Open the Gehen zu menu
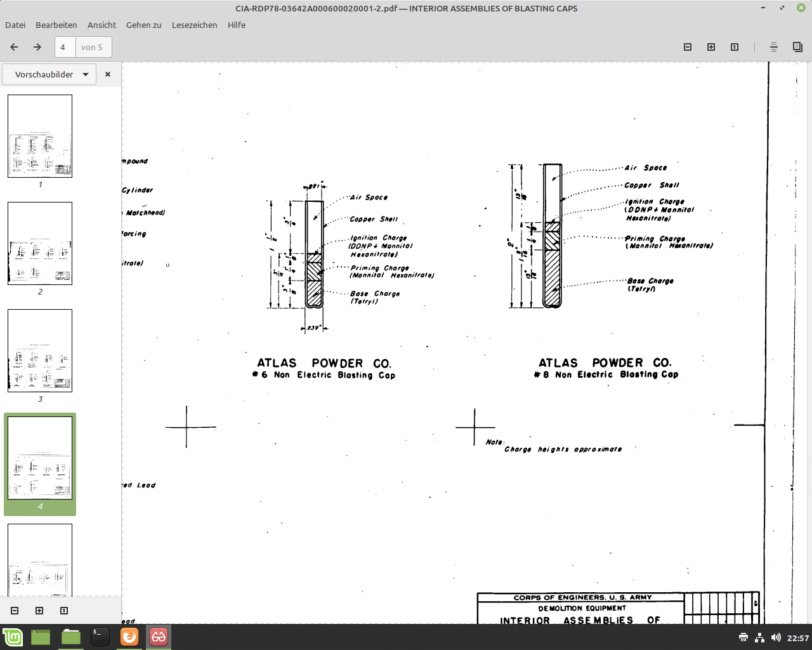This screenshot has width=812, height=650. tap(144, 25)
